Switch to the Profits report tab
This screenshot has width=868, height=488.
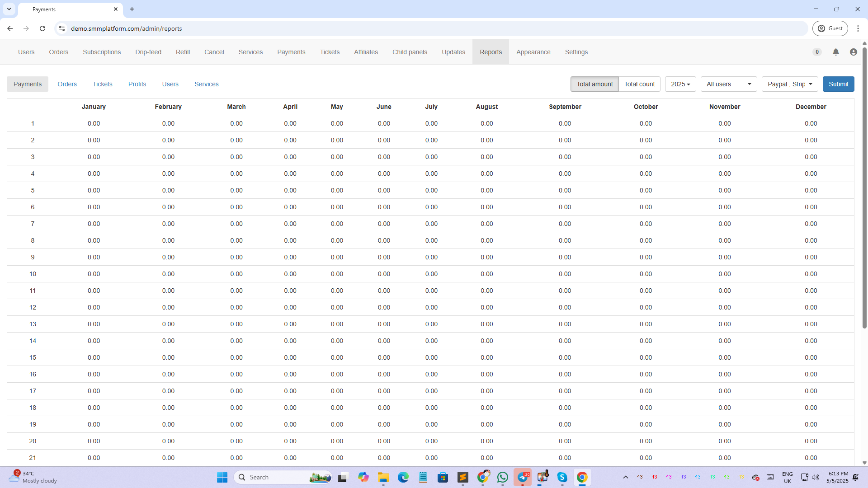(137, 84)
